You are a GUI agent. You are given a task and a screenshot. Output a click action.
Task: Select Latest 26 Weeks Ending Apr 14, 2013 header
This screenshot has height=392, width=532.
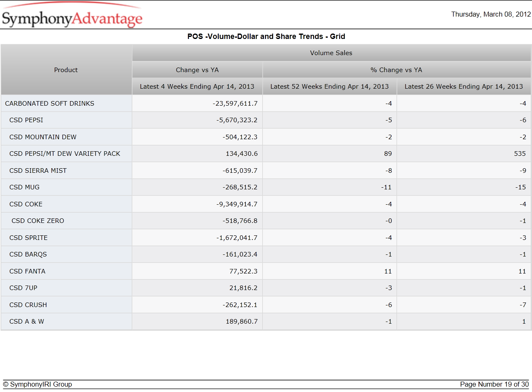[x=464, y=87]
